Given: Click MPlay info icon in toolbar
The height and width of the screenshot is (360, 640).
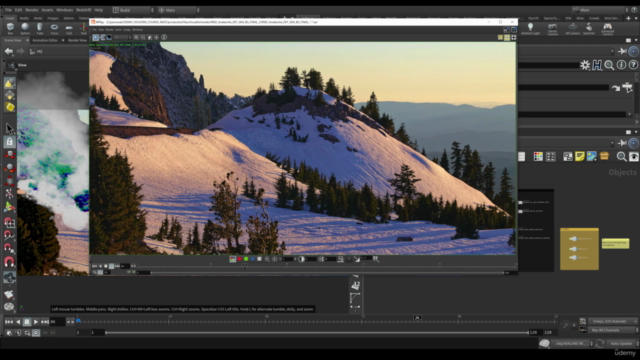Looking at the screenshot, I should point(164,37).
